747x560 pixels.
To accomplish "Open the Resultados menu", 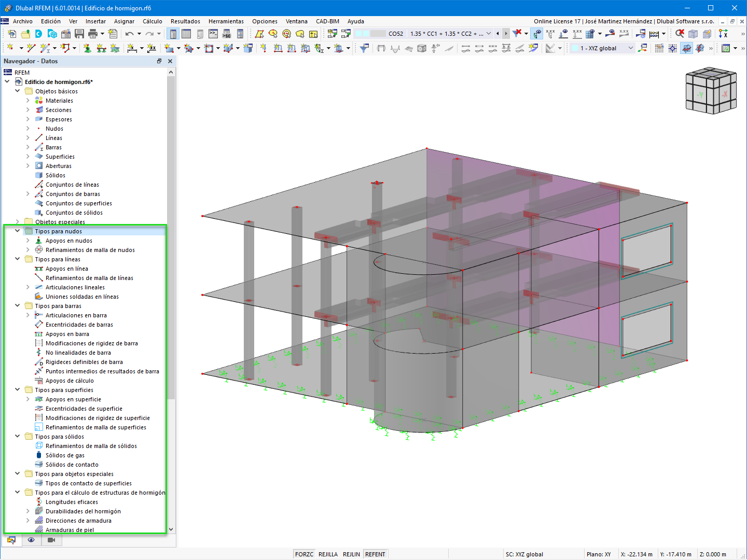I will click(185, 21).
